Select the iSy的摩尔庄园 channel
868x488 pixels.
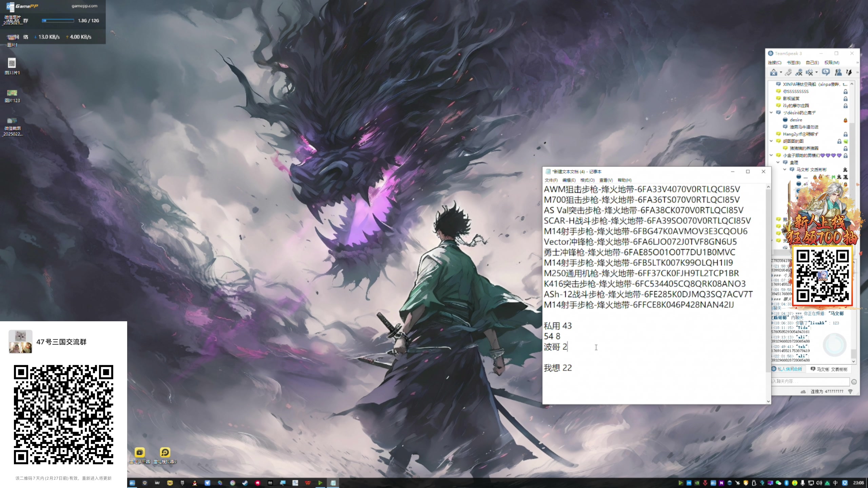pyautogui.click(x=796, y=105)
